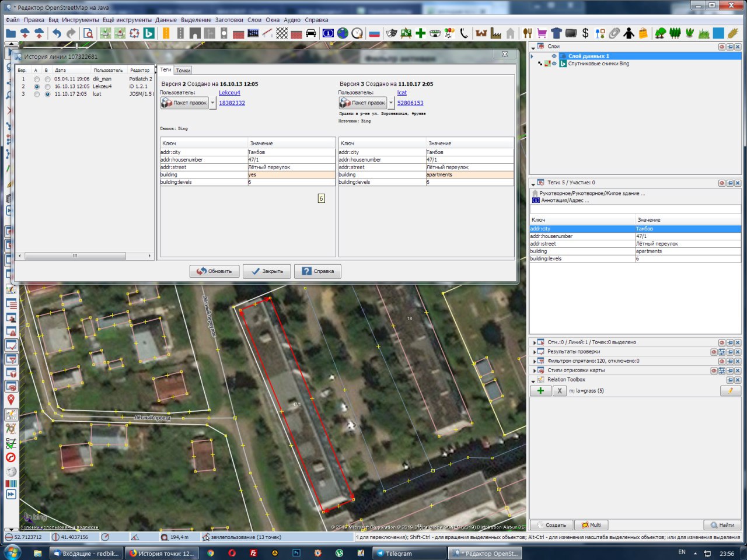Click the Open file folder toolbar icon
Image resolution: width=747 pixels, height=560 pixels.
click(11, 33)
